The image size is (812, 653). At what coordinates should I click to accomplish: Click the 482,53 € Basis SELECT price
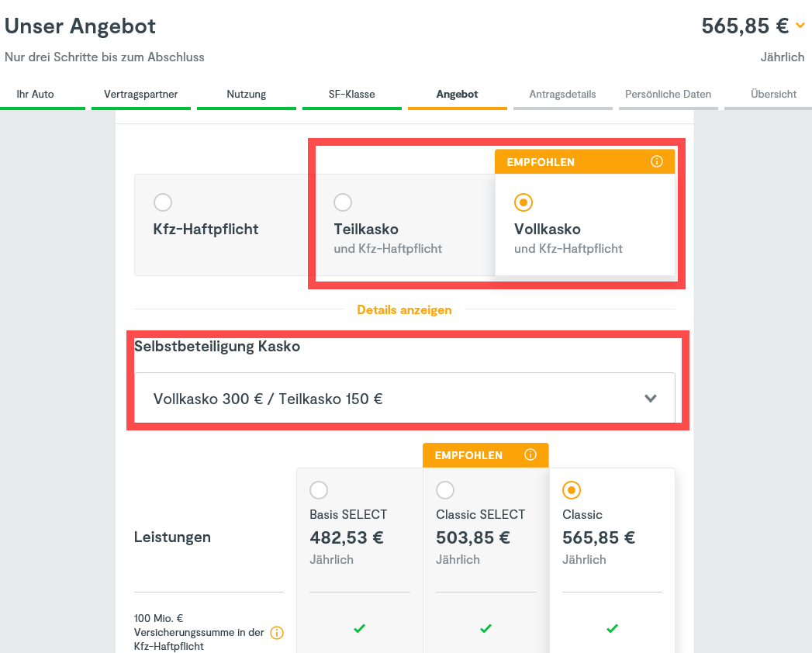[x=347, y=537]
